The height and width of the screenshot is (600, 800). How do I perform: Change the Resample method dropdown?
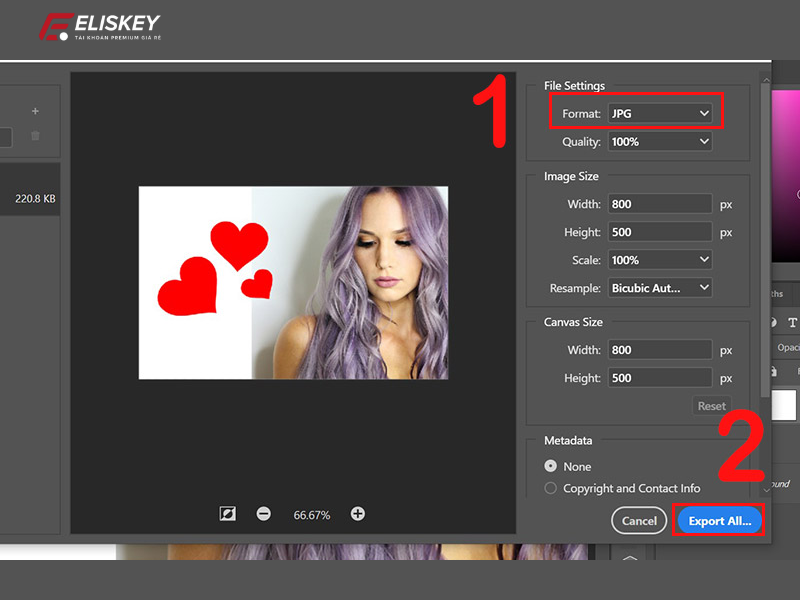tap(660, 287)
